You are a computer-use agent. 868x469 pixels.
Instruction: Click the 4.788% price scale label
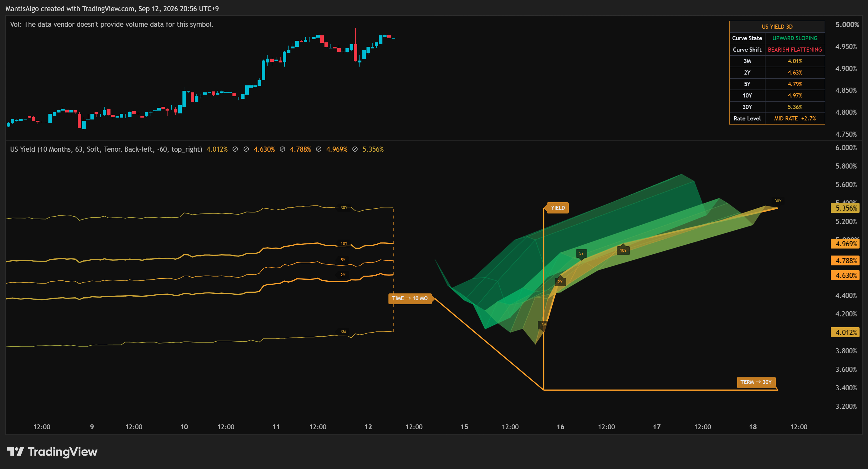click(x=845, y=261)
